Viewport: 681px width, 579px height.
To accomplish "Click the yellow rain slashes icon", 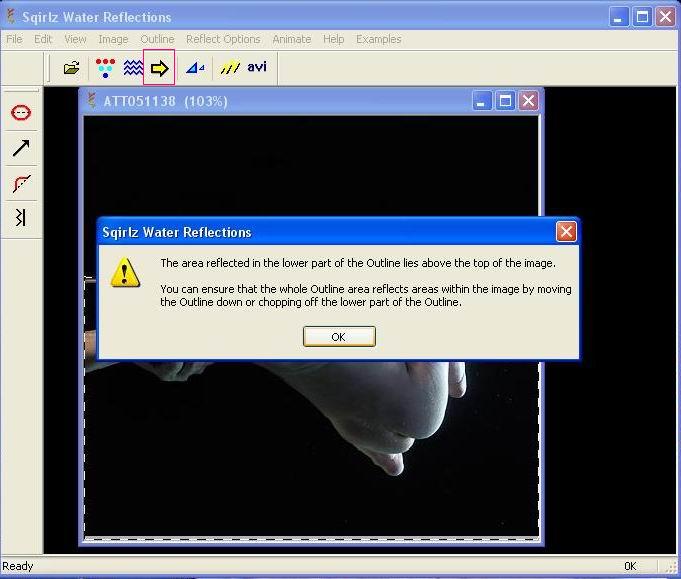I will point(230,68).
